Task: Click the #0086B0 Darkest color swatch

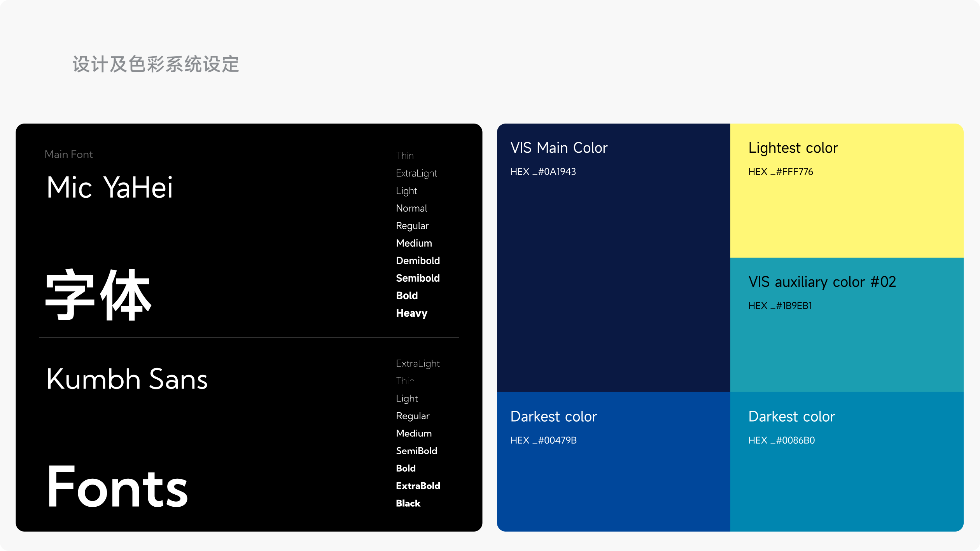Action: (x=847, y=482)
